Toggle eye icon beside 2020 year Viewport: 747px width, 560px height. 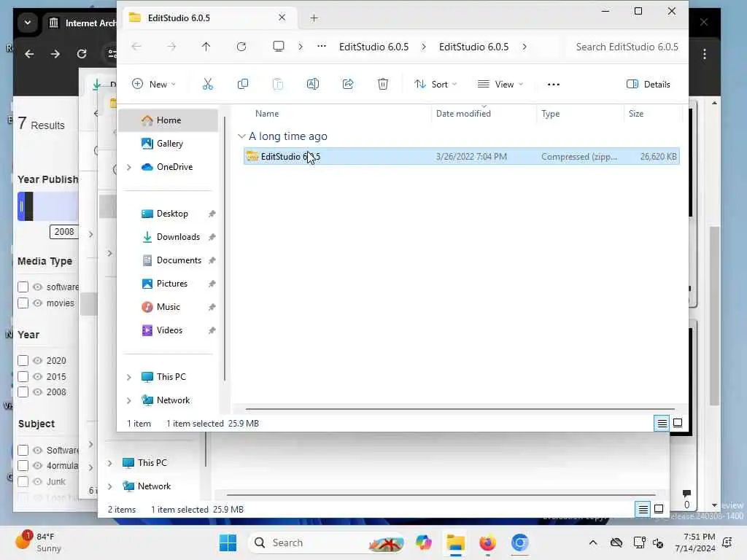38,360
